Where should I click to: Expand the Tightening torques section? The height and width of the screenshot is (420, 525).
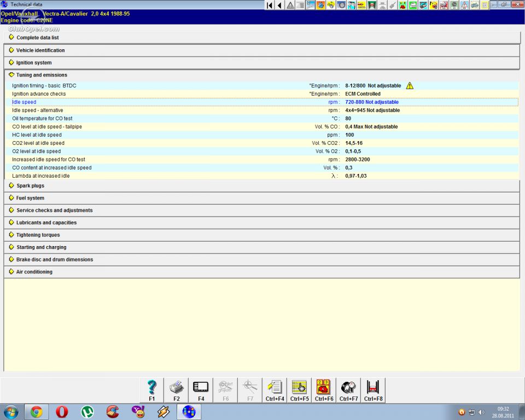[262, 235]
